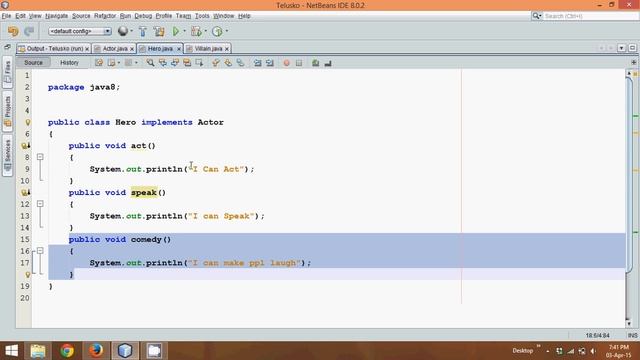
Task: Open the Projects side panel
Action: [x=7, y=111]
